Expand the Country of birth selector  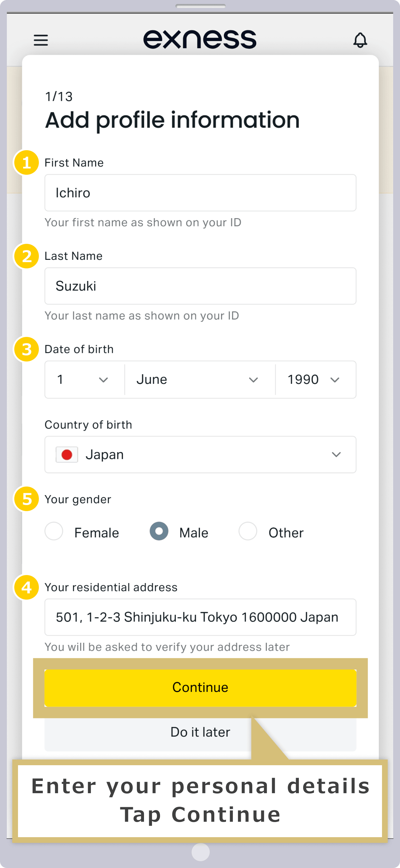point(200,455)
